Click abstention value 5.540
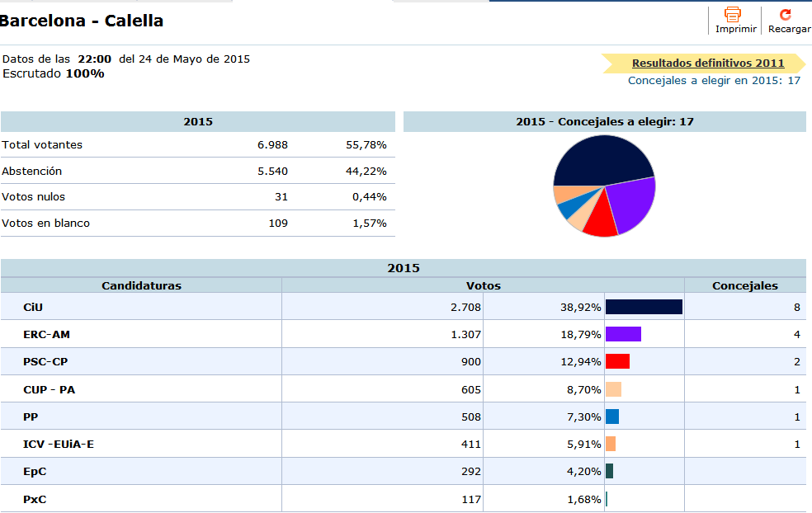The width and height of the screenshot is (812, 513). point(272,172)
